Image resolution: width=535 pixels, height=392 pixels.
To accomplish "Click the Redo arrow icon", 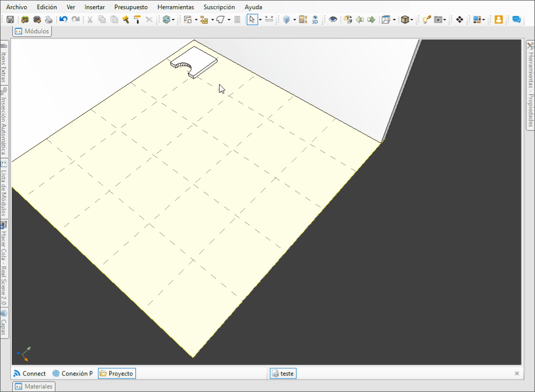I will tap(76, 19).
